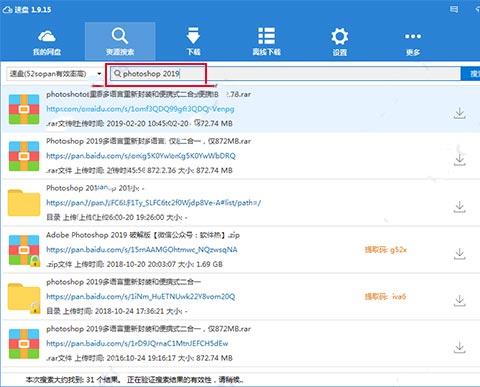The image size is (480, 387).
Task: Select the locked zip archive icon
Action: click(24, 250)
